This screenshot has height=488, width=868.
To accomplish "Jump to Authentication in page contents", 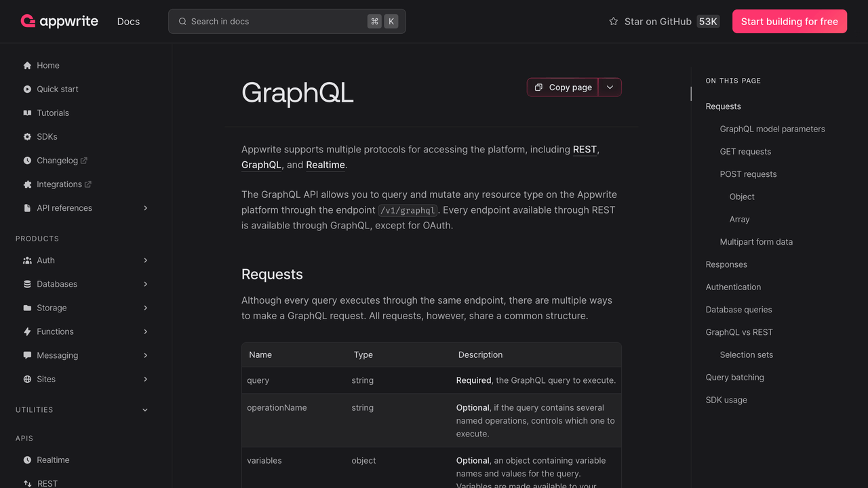I will 733,287.
